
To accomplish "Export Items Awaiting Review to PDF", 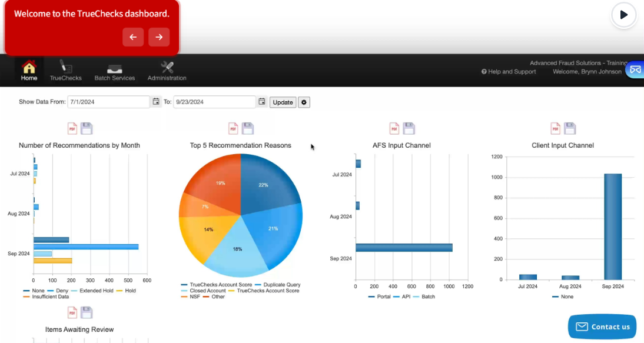I will click(72, 312).
